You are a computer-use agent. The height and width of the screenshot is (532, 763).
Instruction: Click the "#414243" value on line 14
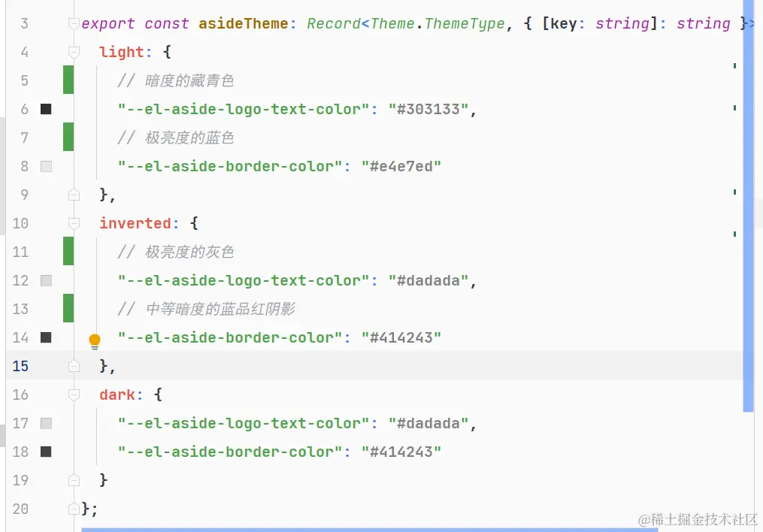pyautogui.click(x=401, y=337)
